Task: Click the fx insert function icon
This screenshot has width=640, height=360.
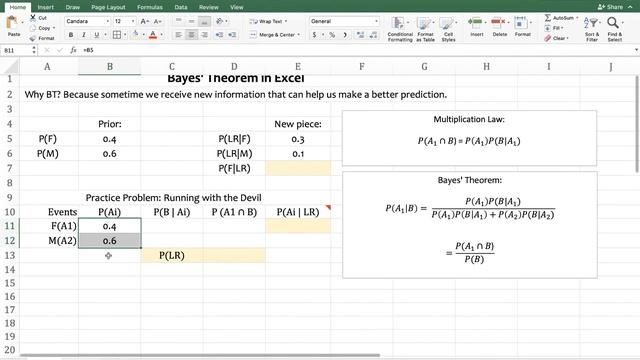Action: [x=73, y=50]
